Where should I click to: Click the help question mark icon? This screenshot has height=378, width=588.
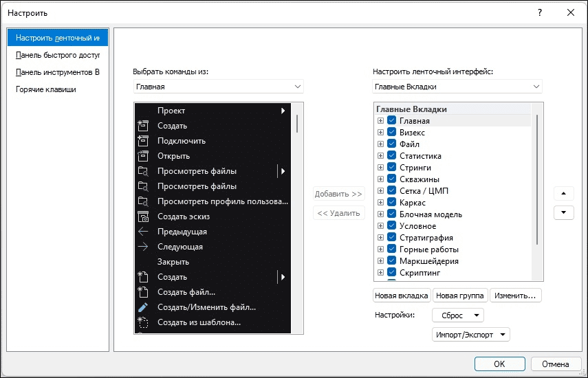coord(540,12)
